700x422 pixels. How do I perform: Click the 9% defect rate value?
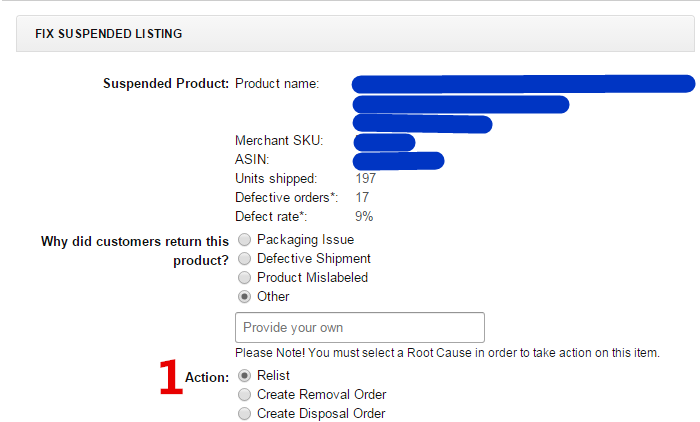point(364,216)
